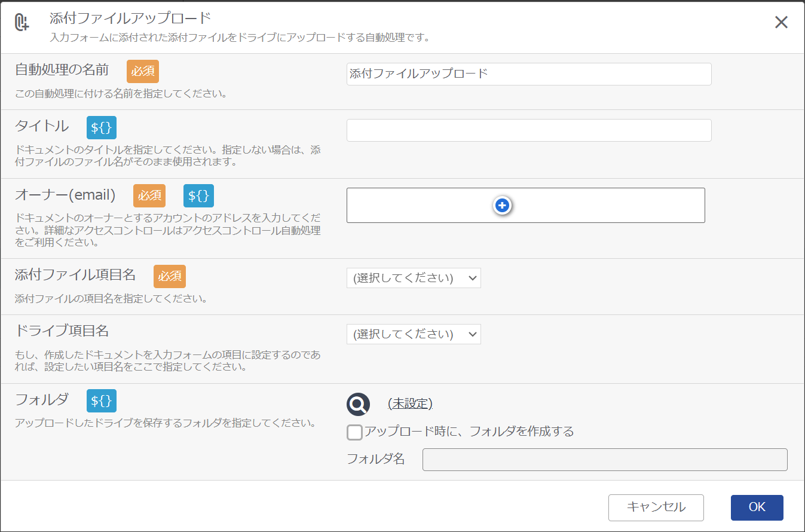The image size is (805, 532).
Task: Open the 添付ファイル項目名 selection dropdown
Action: (414, 277)
